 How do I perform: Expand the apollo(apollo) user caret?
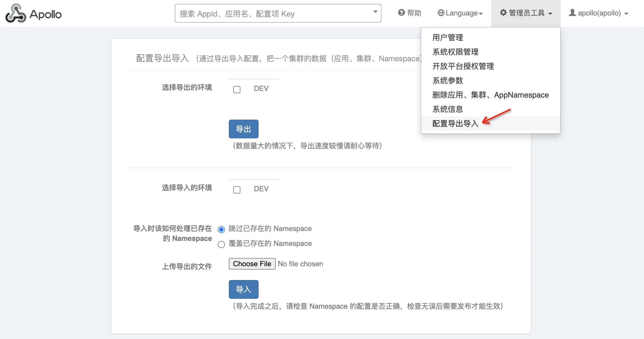[x=626, y=14]
